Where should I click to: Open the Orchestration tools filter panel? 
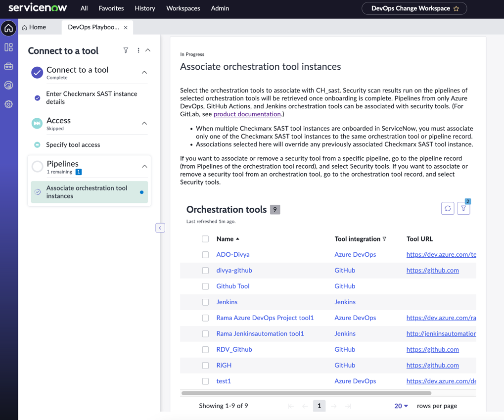[x=463, y=208]
